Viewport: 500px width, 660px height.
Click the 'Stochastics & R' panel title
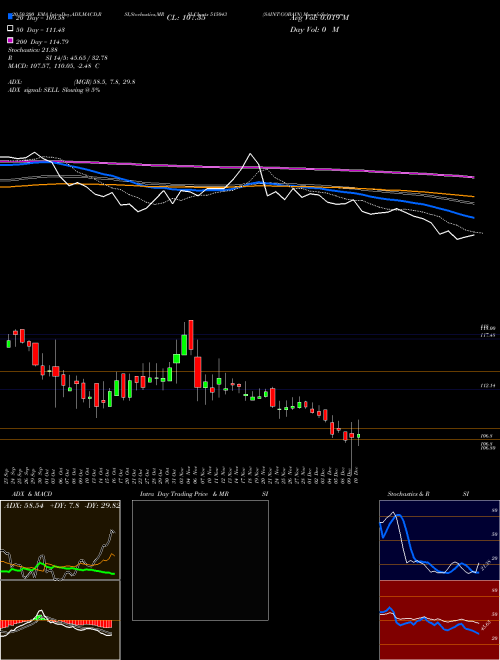[x=408, y=494]
